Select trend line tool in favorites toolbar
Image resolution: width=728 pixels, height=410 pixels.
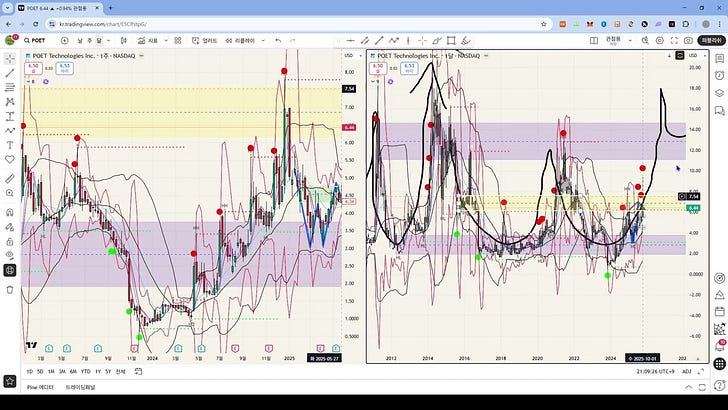tap(379, 41)
